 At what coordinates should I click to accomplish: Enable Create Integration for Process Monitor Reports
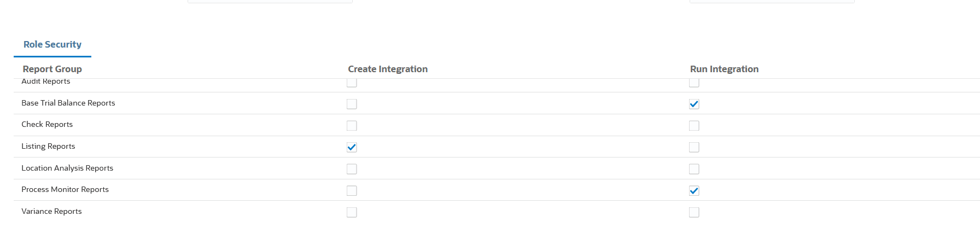(352, 191)
